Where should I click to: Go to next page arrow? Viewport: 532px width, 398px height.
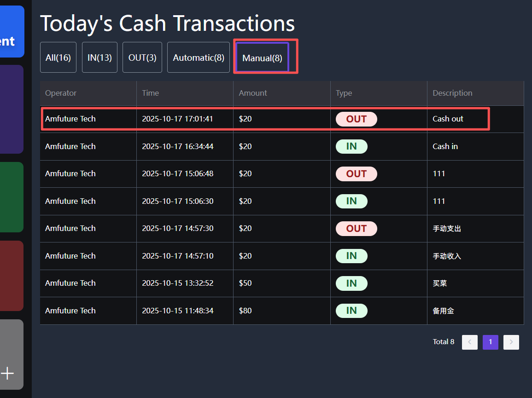pyautogui.click(x=511, y=342)
